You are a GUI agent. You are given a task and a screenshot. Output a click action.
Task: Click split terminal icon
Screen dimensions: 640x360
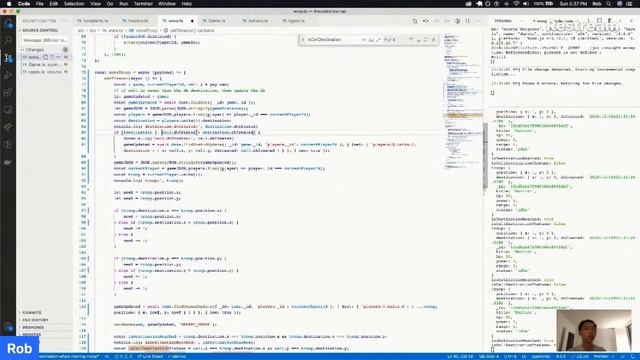point(599,20)
